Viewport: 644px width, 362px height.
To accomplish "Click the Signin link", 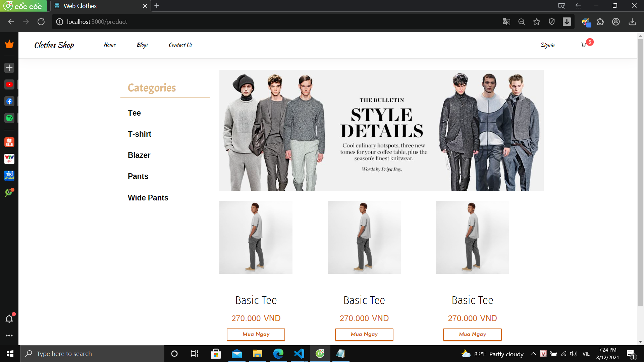I will [x=548, y=45].
